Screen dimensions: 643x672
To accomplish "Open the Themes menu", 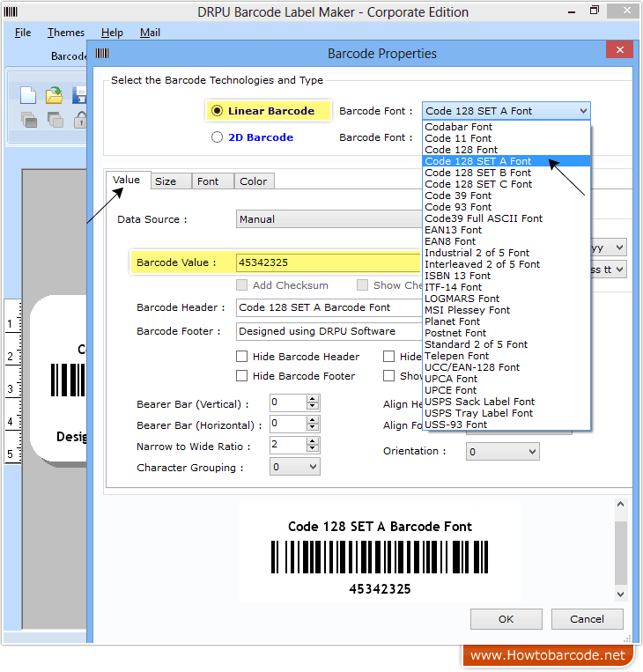I will pyautogui.click(x=66, y=33).
